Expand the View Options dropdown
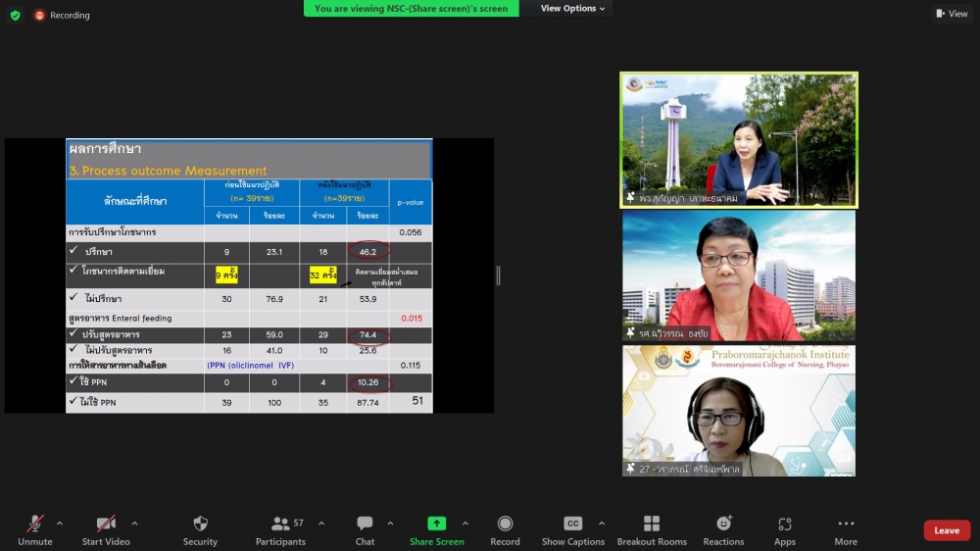The width and height of the screenshot is (980, 551). tap(573, 9)
